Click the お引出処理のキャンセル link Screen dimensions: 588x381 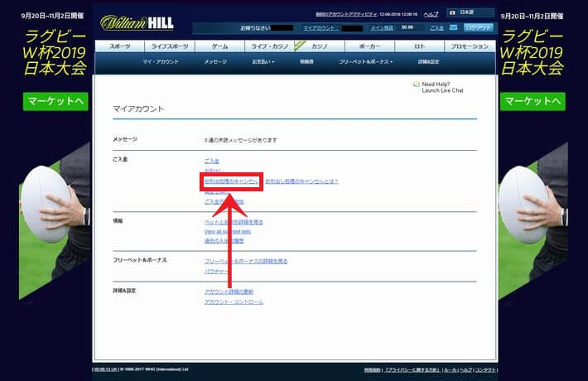232,181
